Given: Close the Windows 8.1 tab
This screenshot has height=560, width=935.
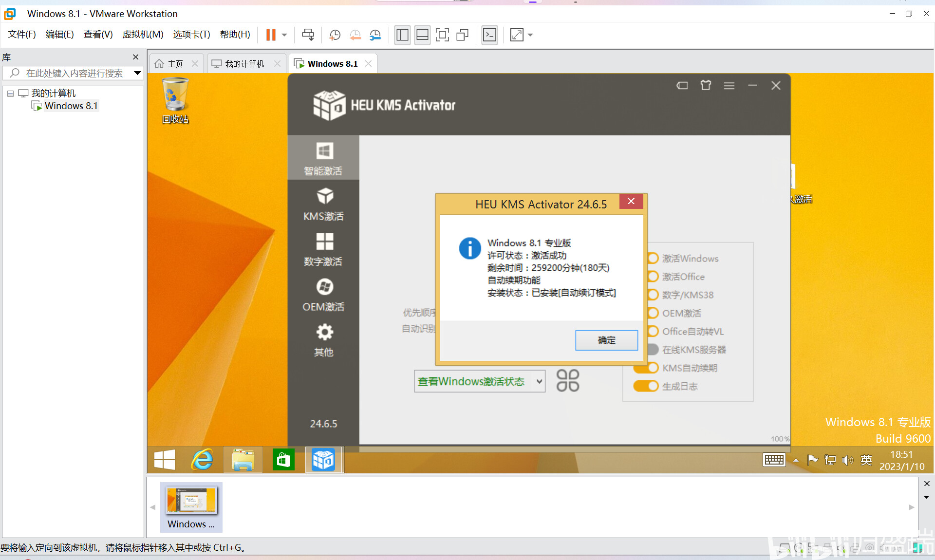Looking at the screenshot, I should coord(368,64).
